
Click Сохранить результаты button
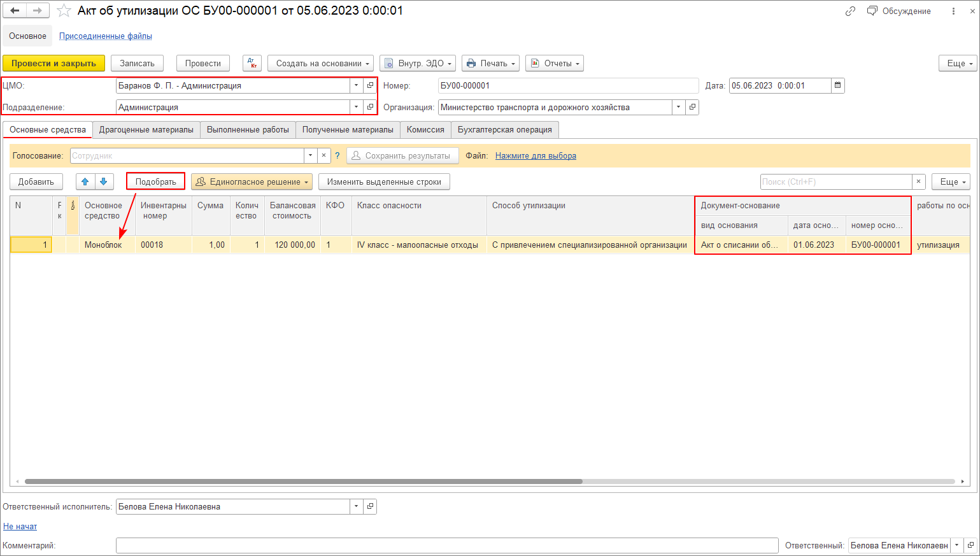[x=402, y=155]
